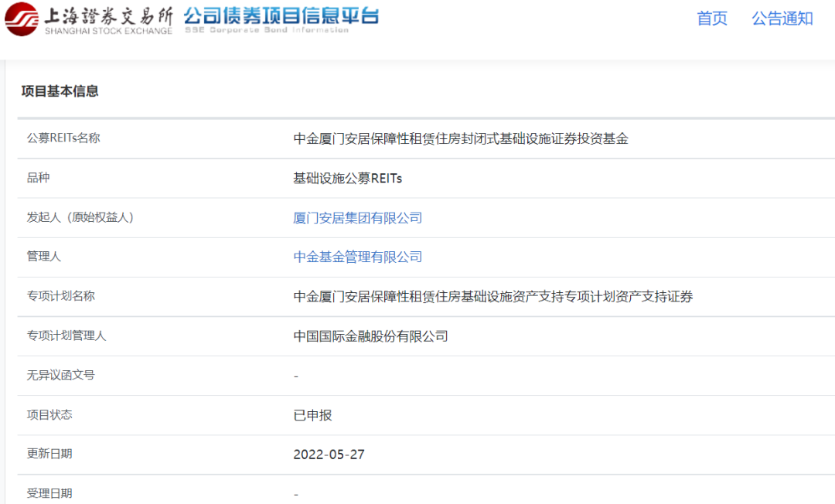The width and height of the screenshot is (835, 504).
Task: Open the 首页 navigation link
Action: (x=711, y=19)
